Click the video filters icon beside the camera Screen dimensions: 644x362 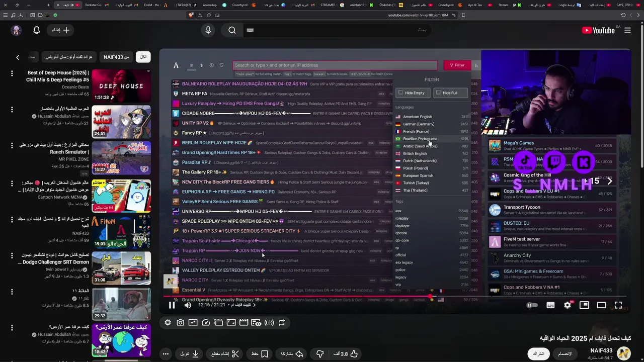point(193,323)
